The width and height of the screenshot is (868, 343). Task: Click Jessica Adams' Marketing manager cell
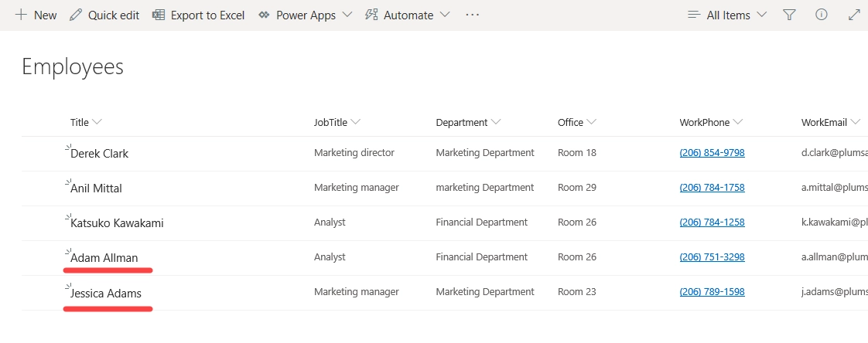click(357, 291)
